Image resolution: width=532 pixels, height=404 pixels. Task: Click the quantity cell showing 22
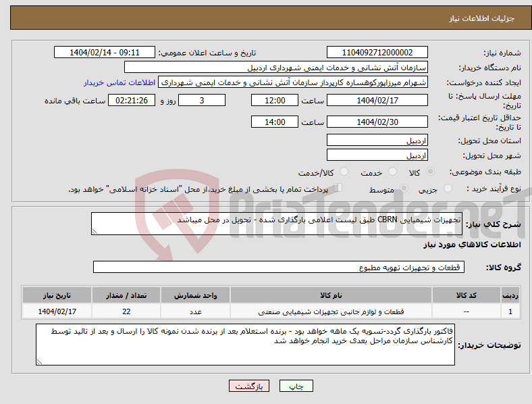click(x=126, y=311)
